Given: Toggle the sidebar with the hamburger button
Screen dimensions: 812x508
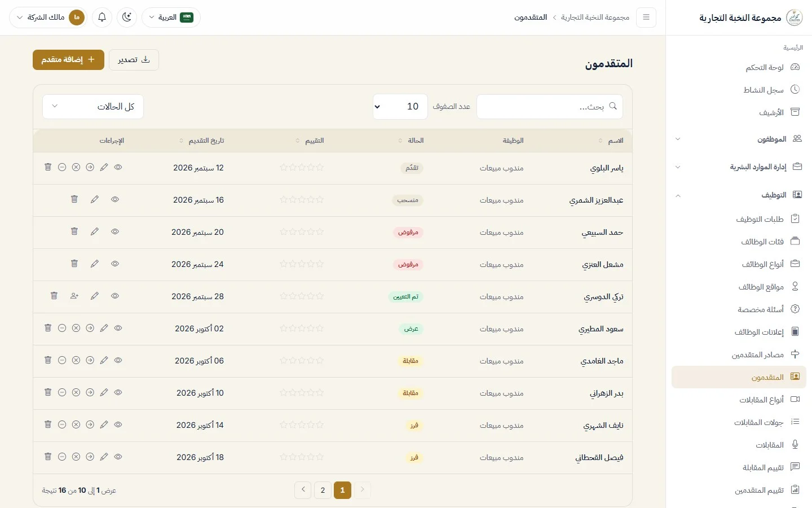Looking at the screenshot, I should click(646, 17).
